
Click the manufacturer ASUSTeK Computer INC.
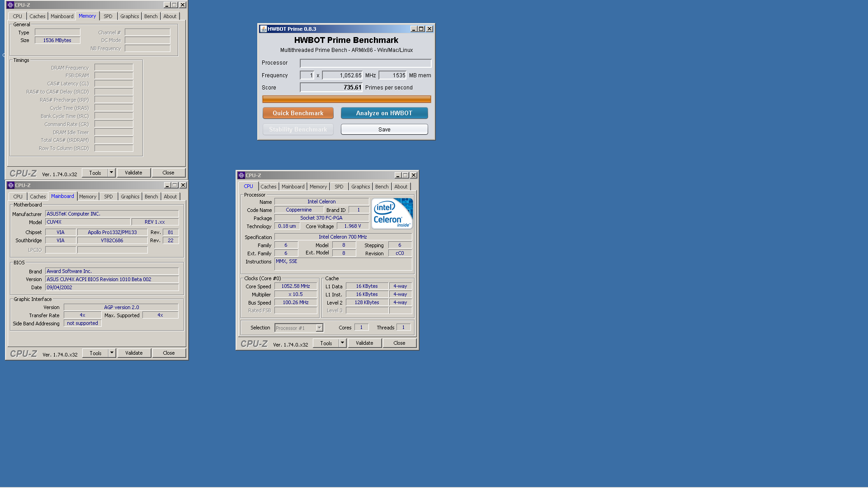pos(112,214)
